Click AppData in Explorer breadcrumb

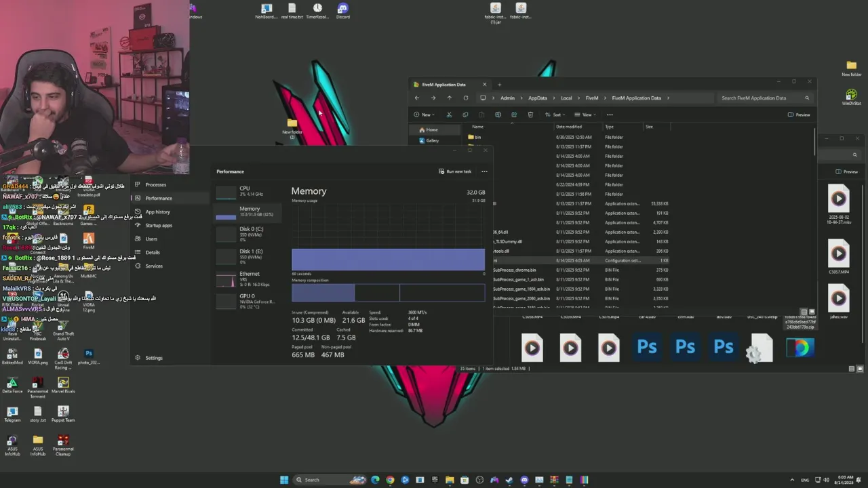coord(537,98)
